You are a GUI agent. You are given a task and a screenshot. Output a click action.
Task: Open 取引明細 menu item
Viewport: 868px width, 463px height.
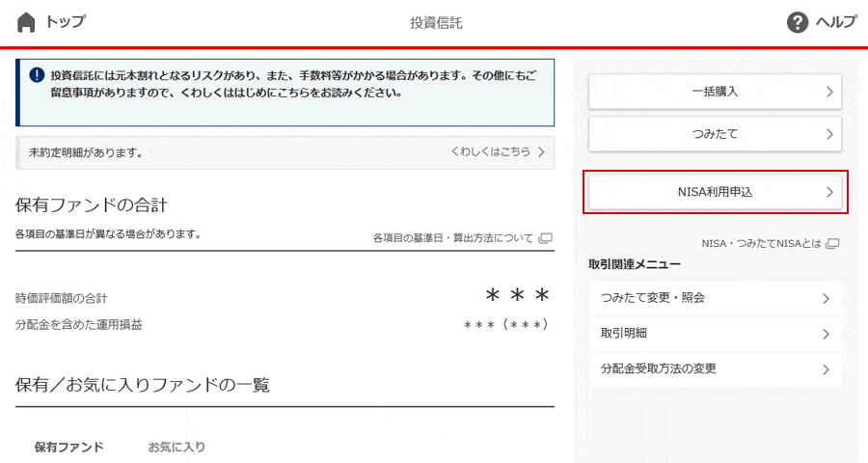(x=715, y=334)
